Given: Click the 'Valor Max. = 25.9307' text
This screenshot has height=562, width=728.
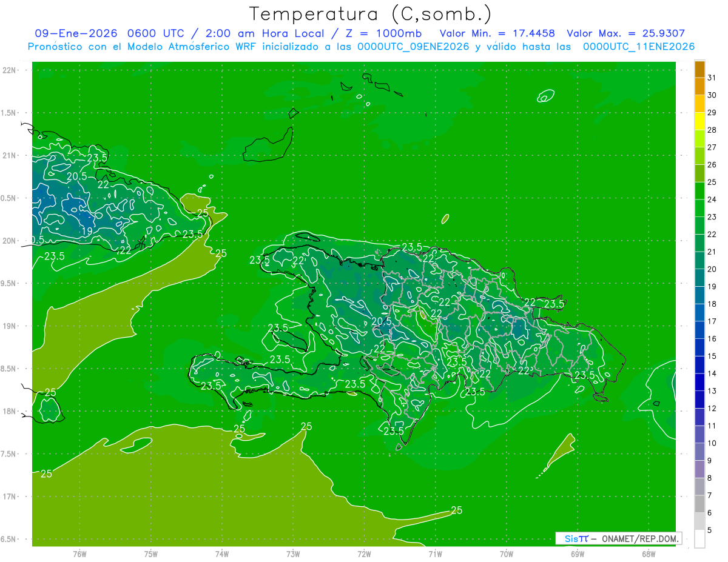Looking at the screenshot, I should (x=625, y=33).
